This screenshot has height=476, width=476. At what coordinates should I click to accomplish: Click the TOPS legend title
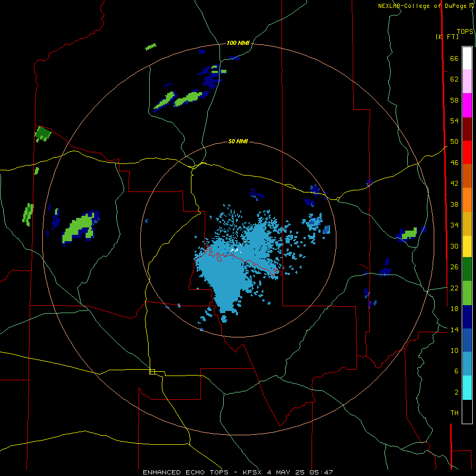click(x=465, y=32)
